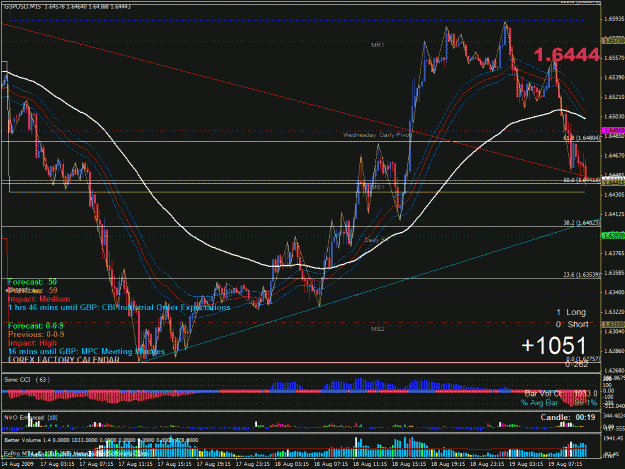Click the CBI Industrial Order Expectations countdown
The width and height of the screenshot is (625, 469).
pyautogui.click(x=119, y=308)
